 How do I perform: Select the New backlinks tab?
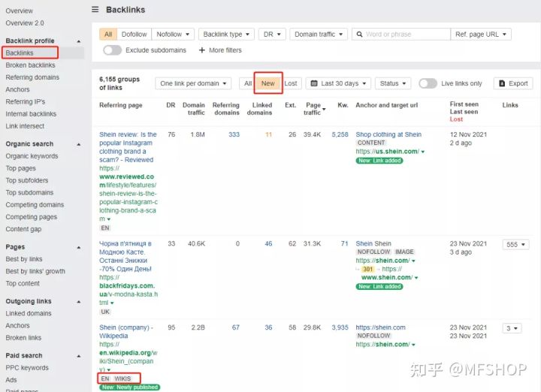pos(268,83)
